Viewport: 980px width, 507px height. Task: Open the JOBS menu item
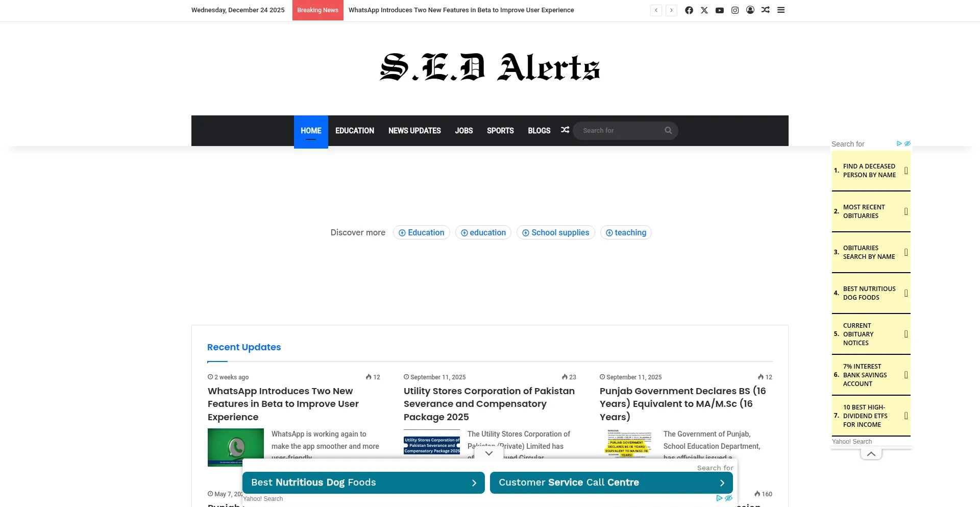click(463, 130)
